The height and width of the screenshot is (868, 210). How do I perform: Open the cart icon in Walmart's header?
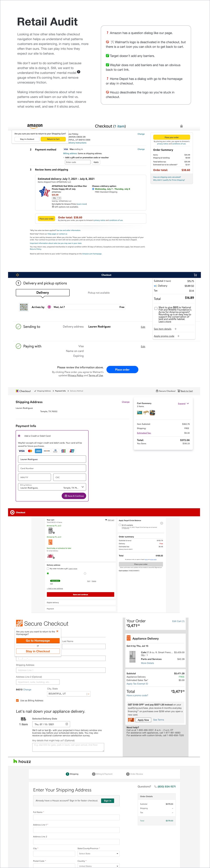[x=196, y=275]
